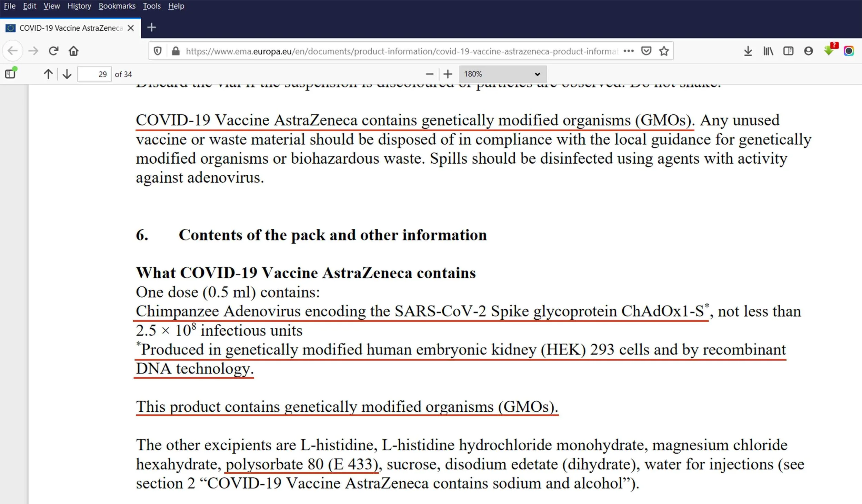Open the Help menu
Screen dimensions: 862x504
tap(176, 6)
